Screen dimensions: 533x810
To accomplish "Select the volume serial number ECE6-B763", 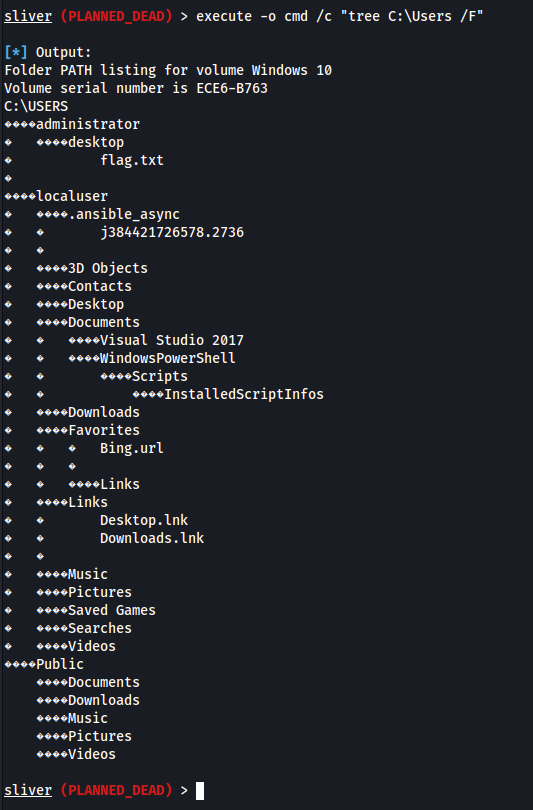I will pyautogui.click(x=232, y=88).
